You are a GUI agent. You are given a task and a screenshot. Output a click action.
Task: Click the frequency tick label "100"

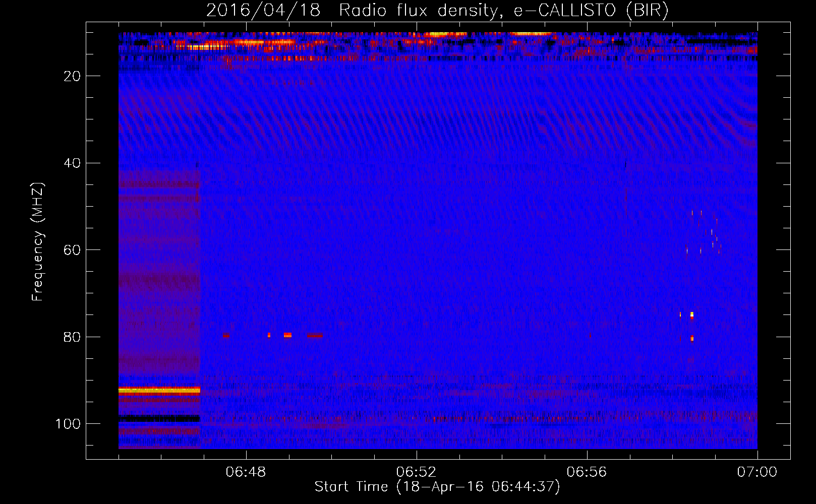pos(68,424)
